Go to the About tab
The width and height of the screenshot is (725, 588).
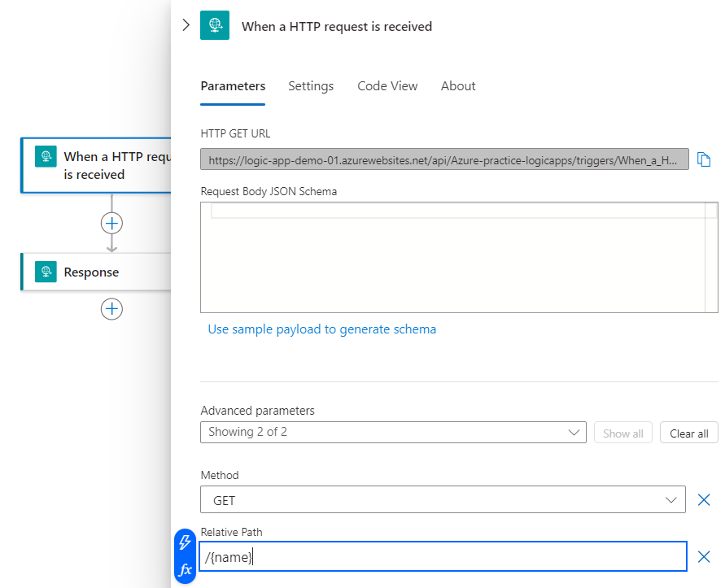(458, 86)
